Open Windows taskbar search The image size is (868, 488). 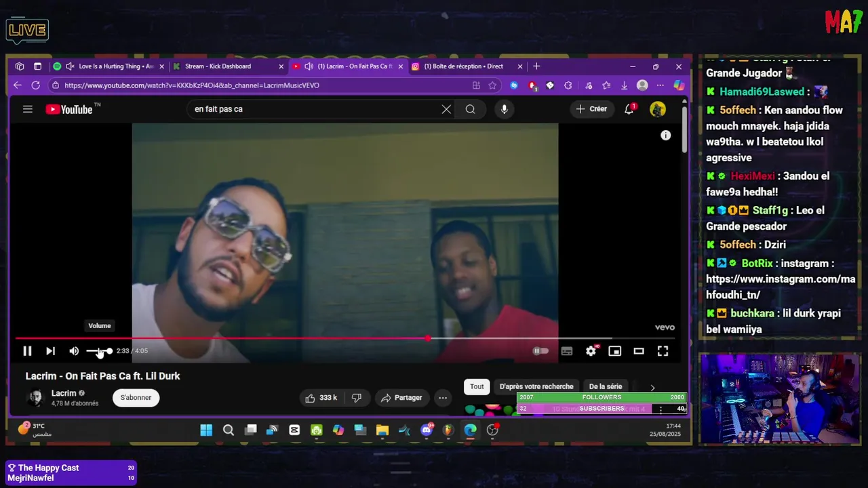(229, 430)
